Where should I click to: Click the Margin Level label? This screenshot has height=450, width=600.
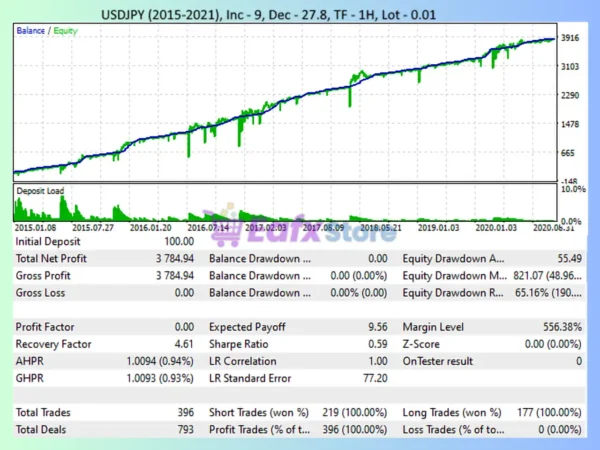coord(433,328)
